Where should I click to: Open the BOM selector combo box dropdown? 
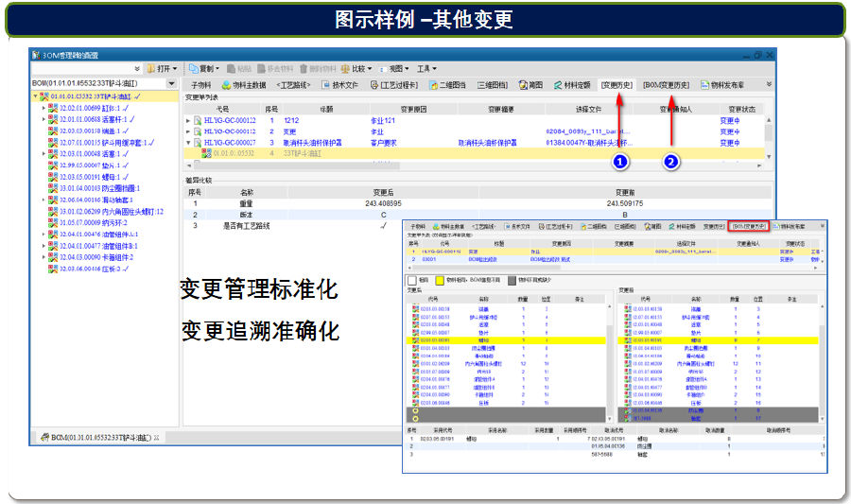[173, 84]
